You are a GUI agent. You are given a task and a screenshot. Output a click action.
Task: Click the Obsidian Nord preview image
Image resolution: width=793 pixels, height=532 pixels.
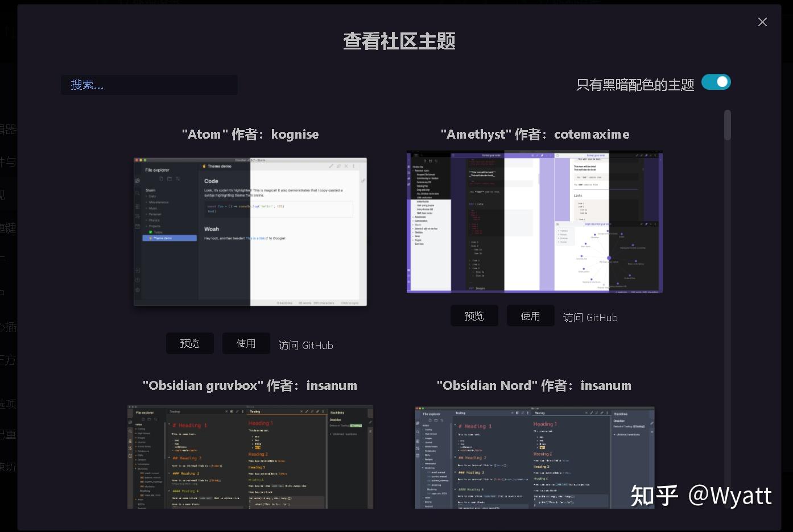pyautogui.click(x=534, y=458)
